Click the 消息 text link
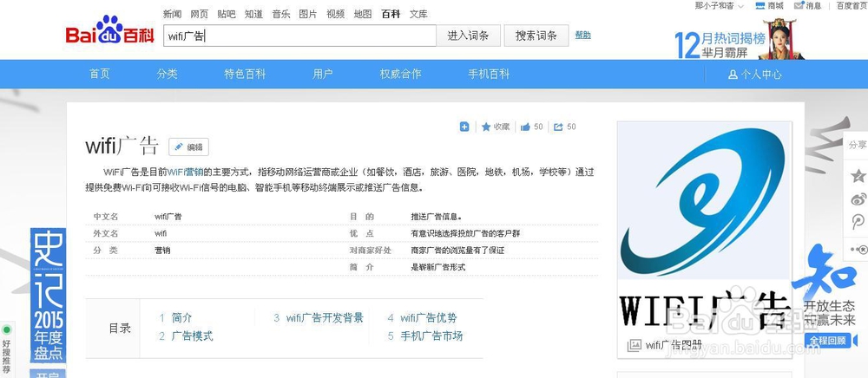The height and width of the screenshot is (378, 868). [x=814, y=5]
